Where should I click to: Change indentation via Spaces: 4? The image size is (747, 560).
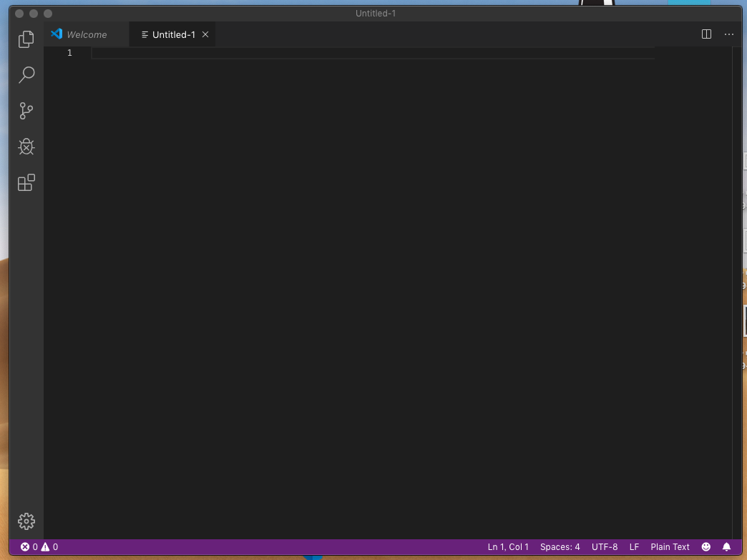click(560, 546)
